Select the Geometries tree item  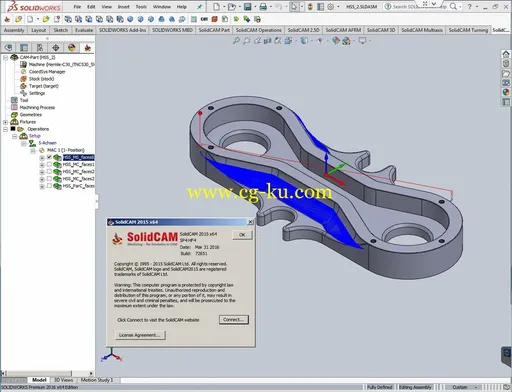click(31, 115)
